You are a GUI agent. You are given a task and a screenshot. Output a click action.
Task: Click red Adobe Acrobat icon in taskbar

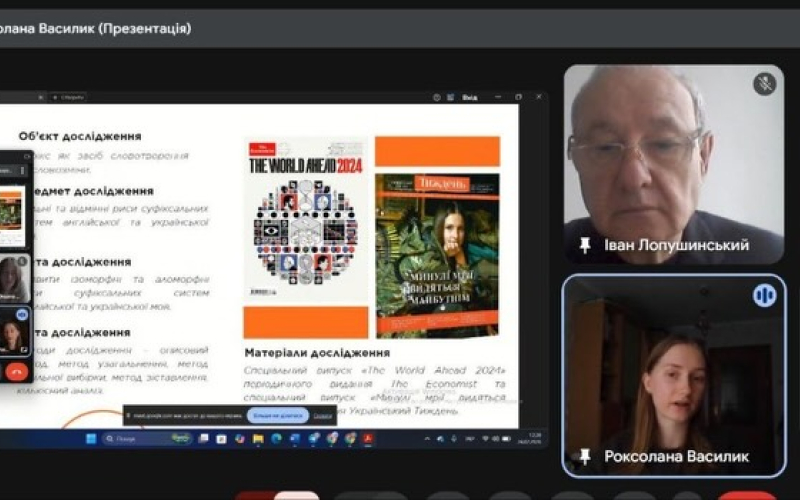[367, 438]
